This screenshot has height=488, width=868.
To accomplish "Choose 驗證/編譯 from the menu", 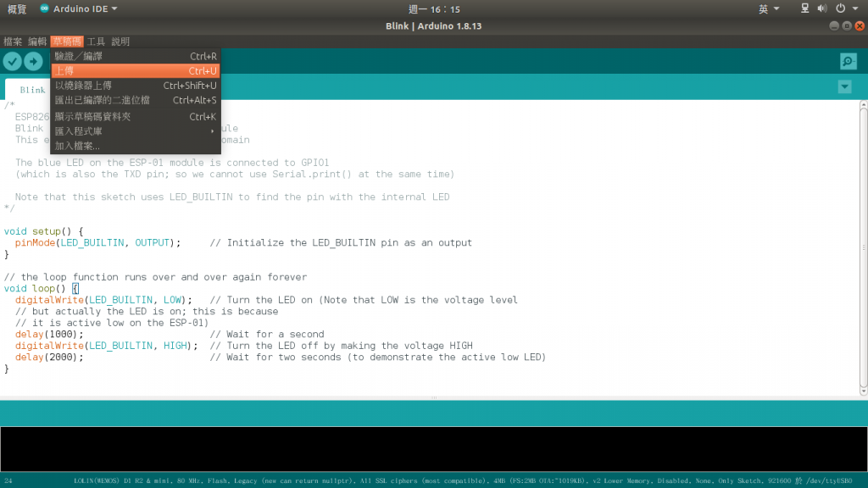I will tap(136, 56).
